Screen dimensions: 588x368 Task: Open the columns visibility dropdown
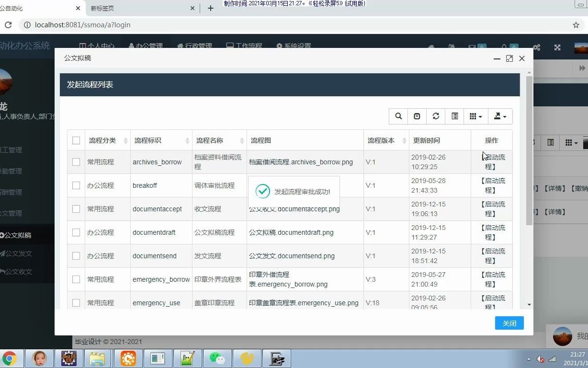(x=475, y=116)
